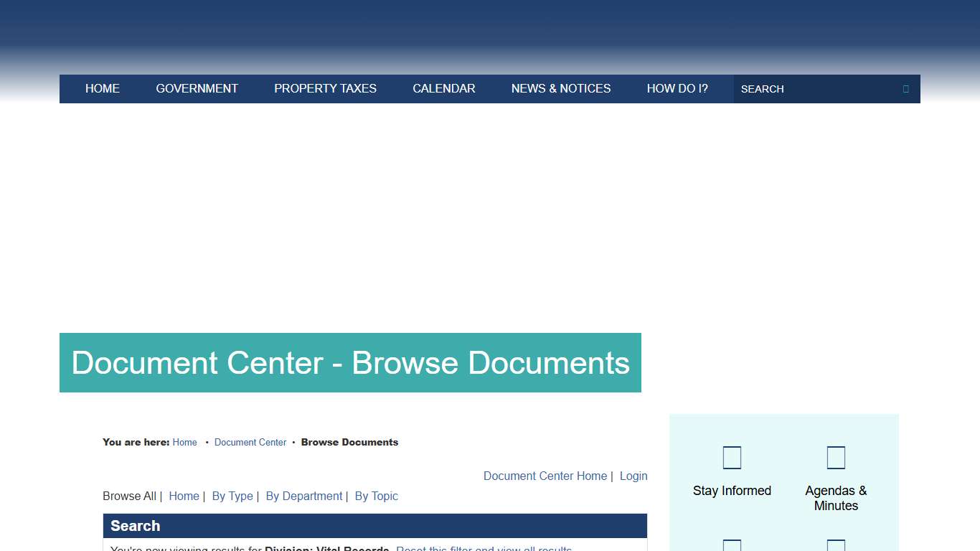
Task: Click the Agendas & Minutes icon
Action: (836, 457)
